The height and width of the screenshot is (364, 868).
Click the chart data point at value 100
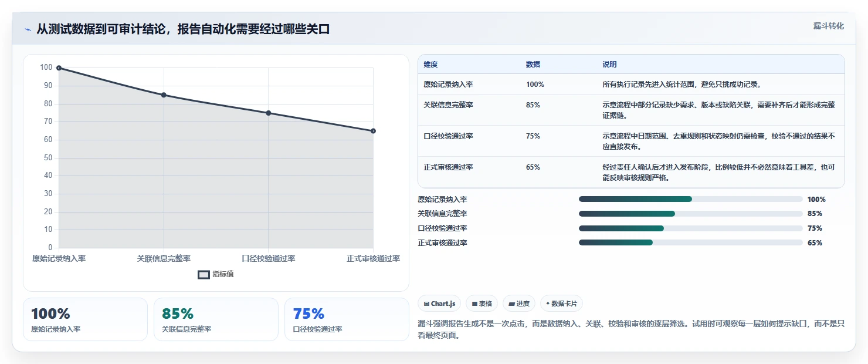(59, 68)
